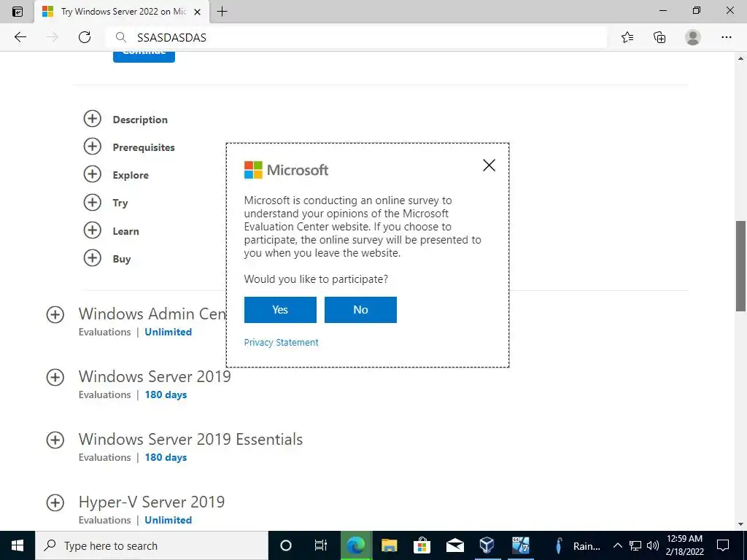Image resolution: width=747 pixels, height=560 pixels.
Task: Click the Edge icon on taskbar
Action: tap(355, 545)
